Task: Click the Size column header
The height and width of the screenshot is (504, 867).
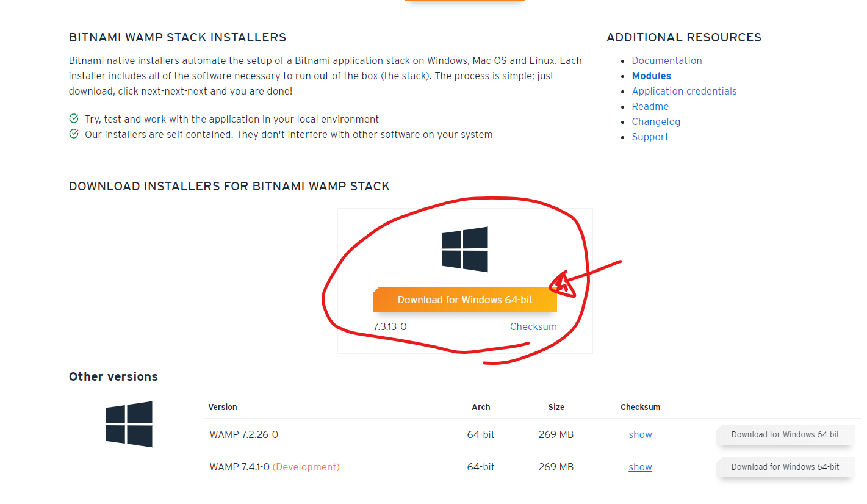Action: tap(556, 407)
